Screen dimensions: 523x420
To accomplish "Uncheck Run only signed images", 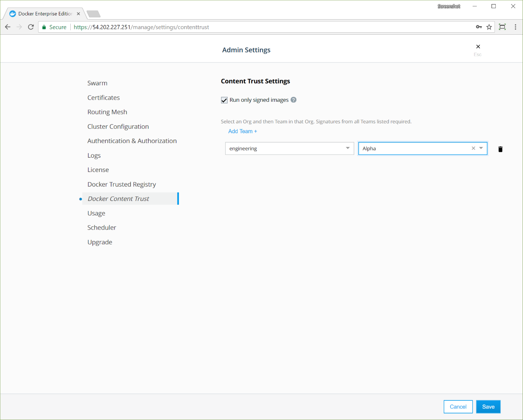I will 224,100.
